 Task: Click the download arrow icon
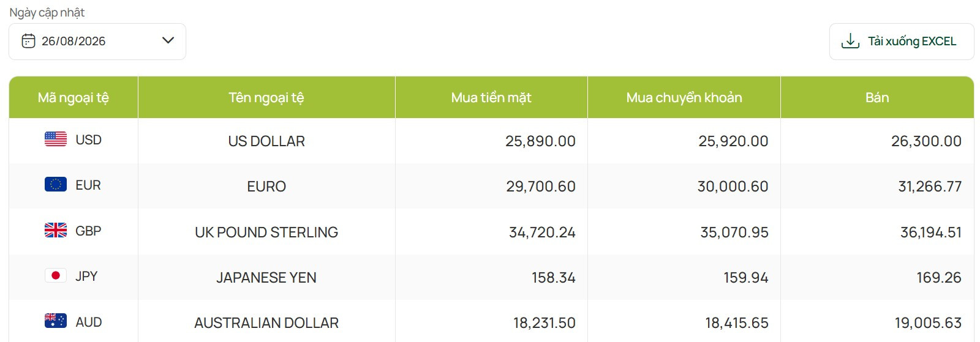tap(850, 41)
